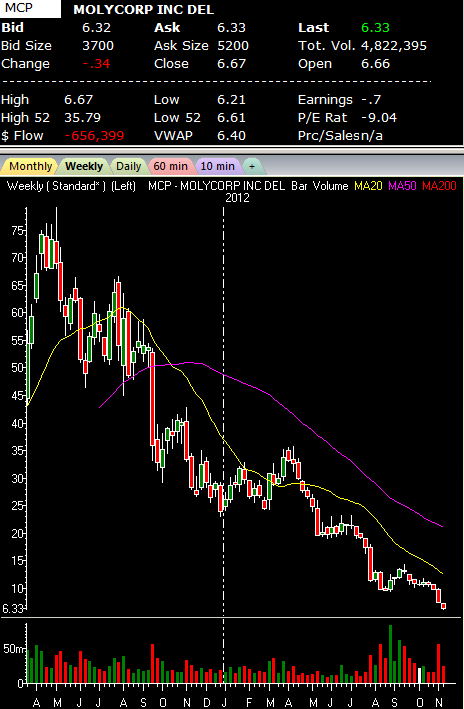Select the MA200 indicator label
The image size is (464, 709).
tap(439, 186)
